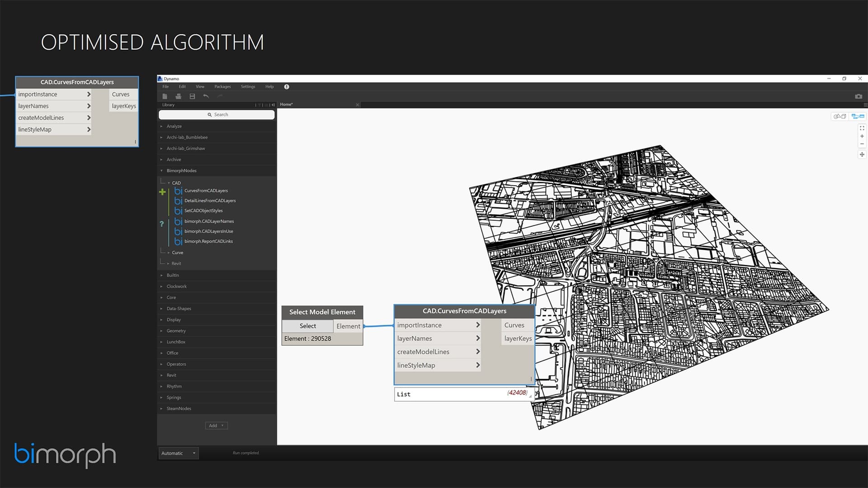Open a file via the folder toolbar icon

pyautogui.click(x=179, y=96)
